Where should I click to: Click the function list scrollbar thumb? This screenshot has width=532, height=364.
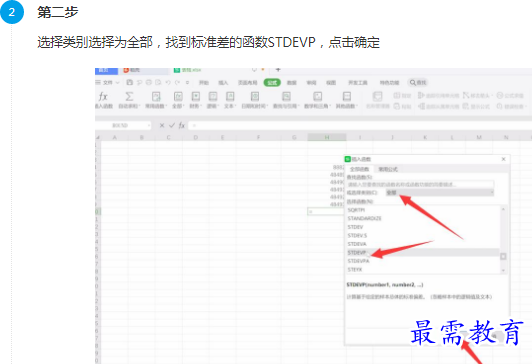(503, 256)
